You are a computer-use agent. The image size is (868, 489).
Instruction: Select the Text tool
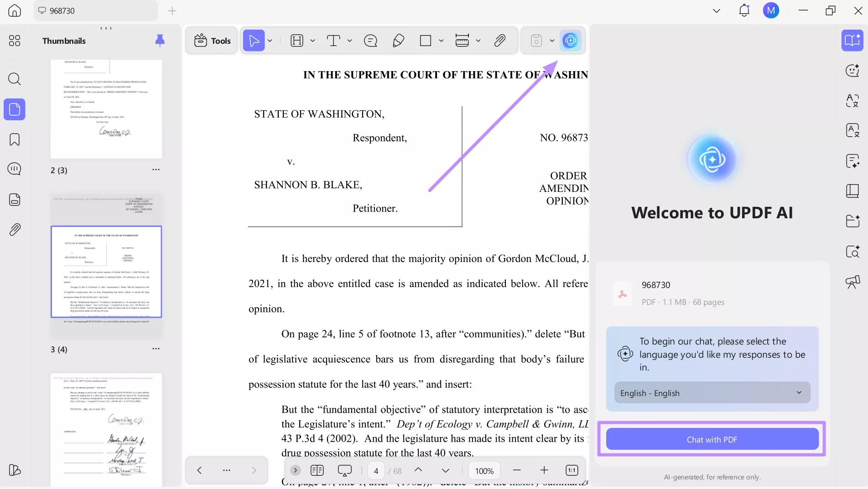coord(334,40)
